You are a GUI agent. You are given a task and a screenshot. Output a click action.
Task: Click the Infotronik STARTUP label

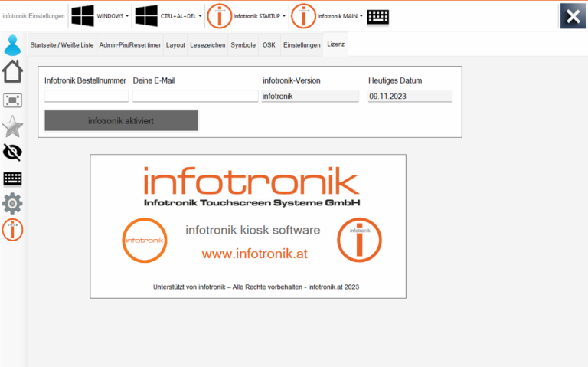[256, 16]
